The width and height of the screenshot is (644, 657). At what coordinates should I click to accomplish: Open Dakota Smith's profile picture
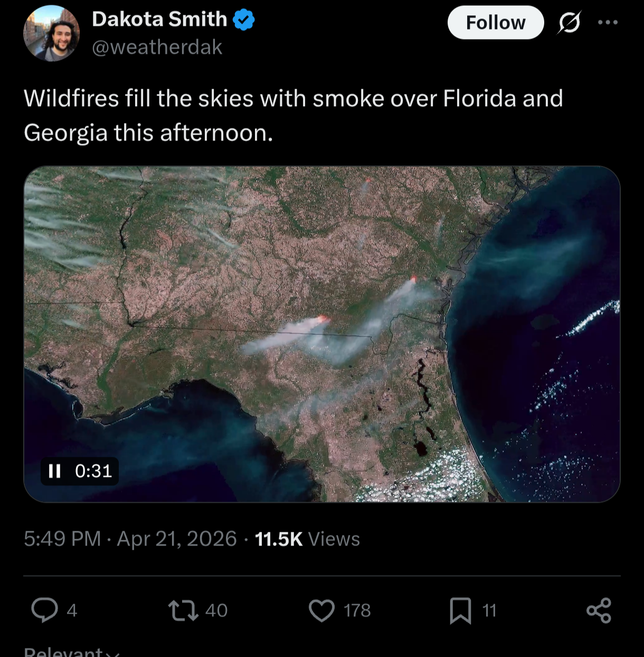pos(51,33)
